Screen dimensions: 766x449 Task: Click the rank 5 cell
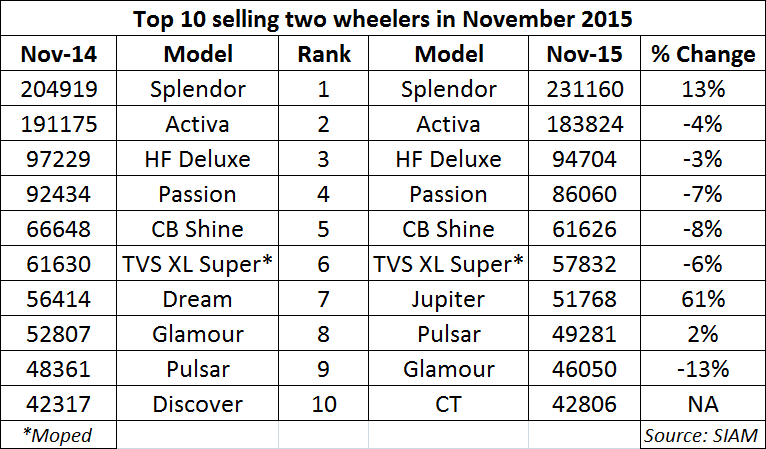click(323, 229)
